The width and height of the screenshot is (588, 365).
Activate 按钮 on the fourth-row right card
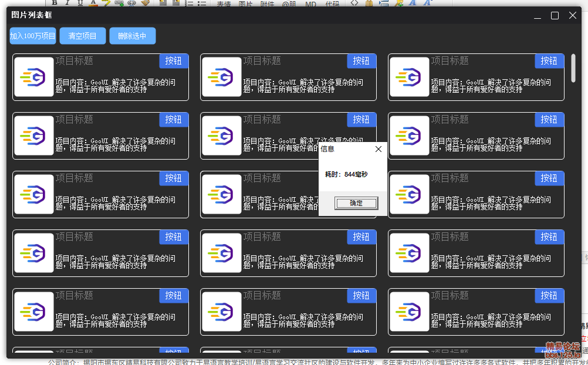tap(549, 236)
